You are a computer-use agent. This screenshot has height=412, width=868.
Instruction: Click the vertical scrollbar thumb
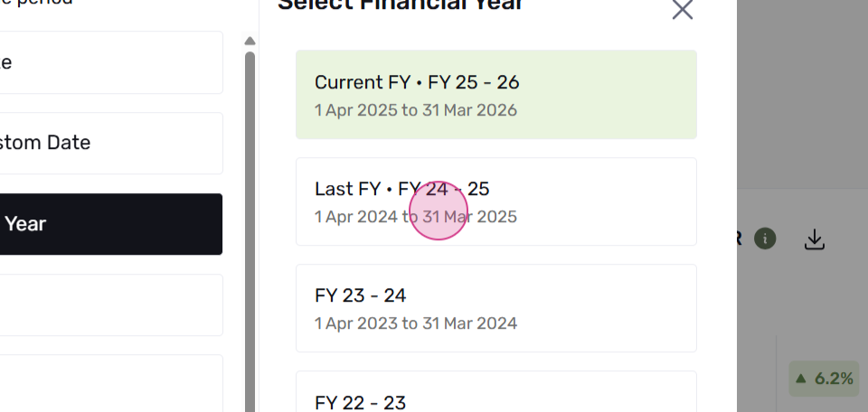250,231
